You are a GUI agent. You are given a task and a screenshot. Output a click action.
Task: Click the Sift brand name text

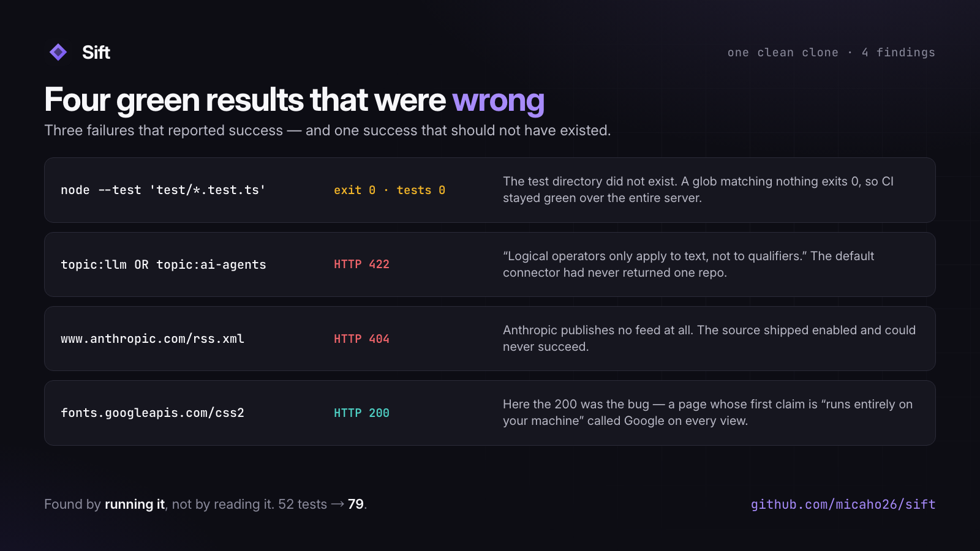[x=96, y=53]
